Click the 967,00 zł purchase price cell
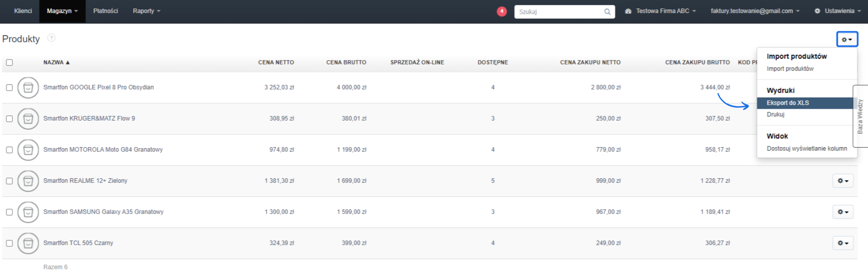 pos(608,212)
